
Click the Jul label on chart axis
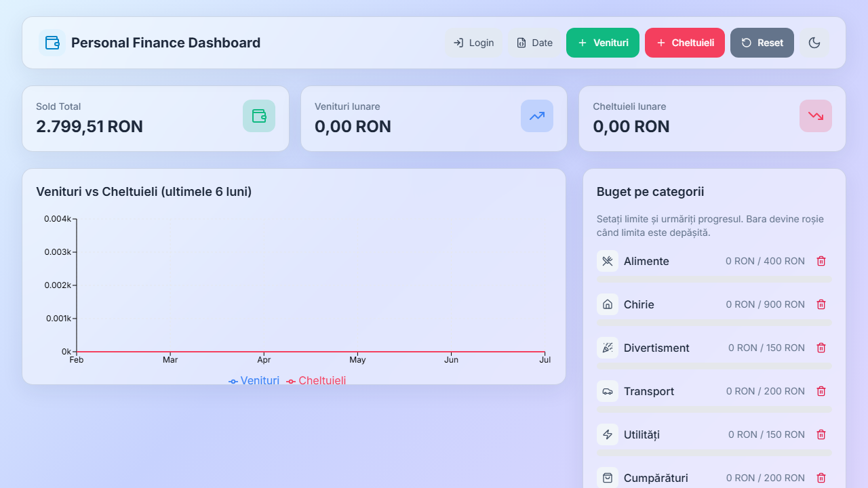[545, 360]
